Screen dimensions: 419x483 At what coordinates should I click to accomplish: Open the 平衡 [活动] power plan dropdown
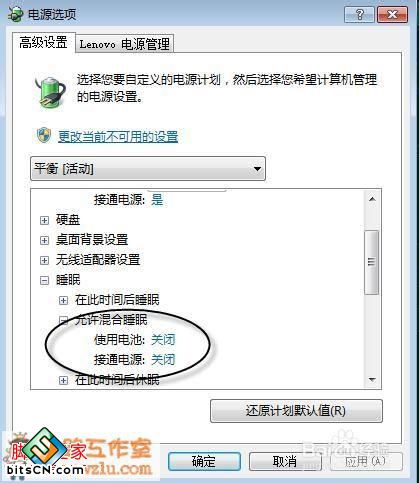pyautogui.click(x=148, y=169)
